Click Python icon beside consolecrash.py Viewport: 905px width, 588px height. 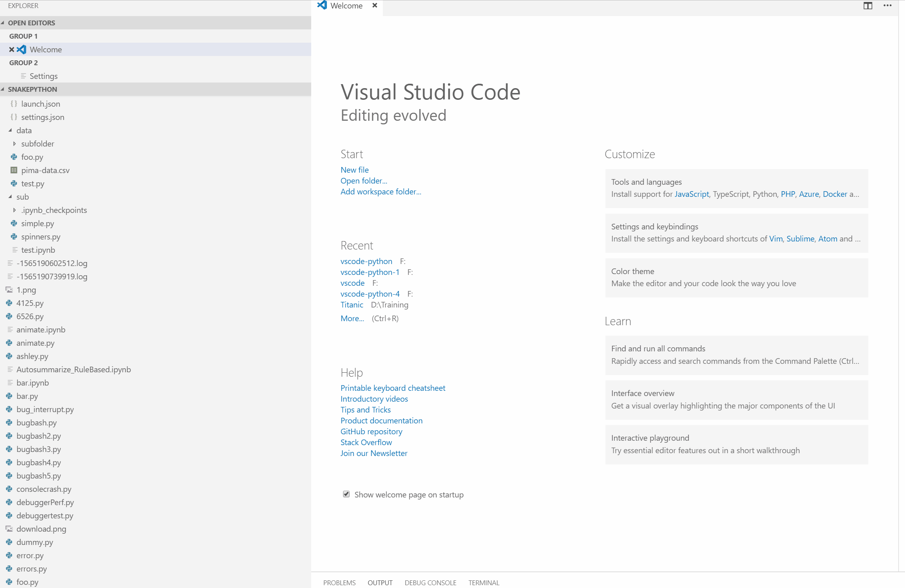coord(9,489)
